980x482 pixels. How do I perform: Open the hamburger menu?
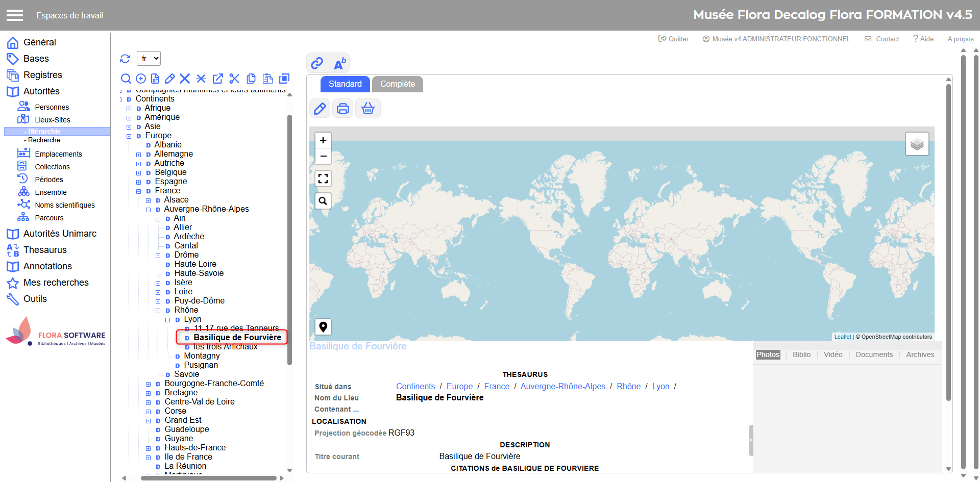pyautogui.click(x=15, y=15)
